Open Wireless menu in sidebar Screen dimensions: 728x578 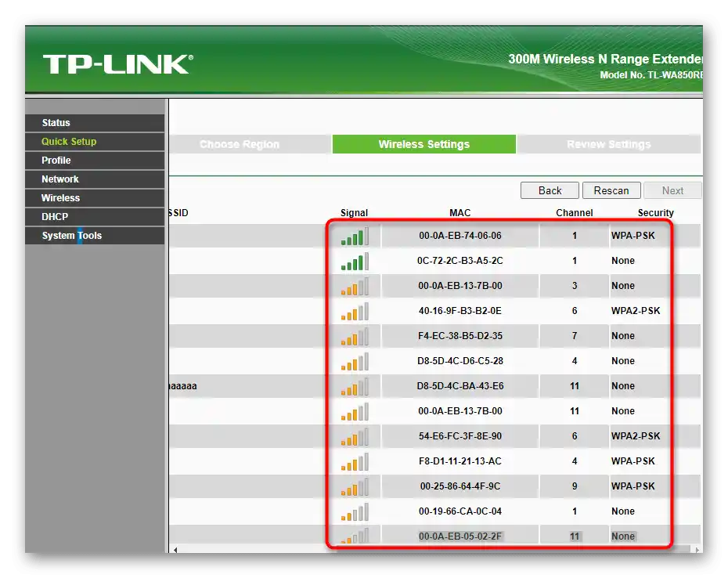click(95, 198)
